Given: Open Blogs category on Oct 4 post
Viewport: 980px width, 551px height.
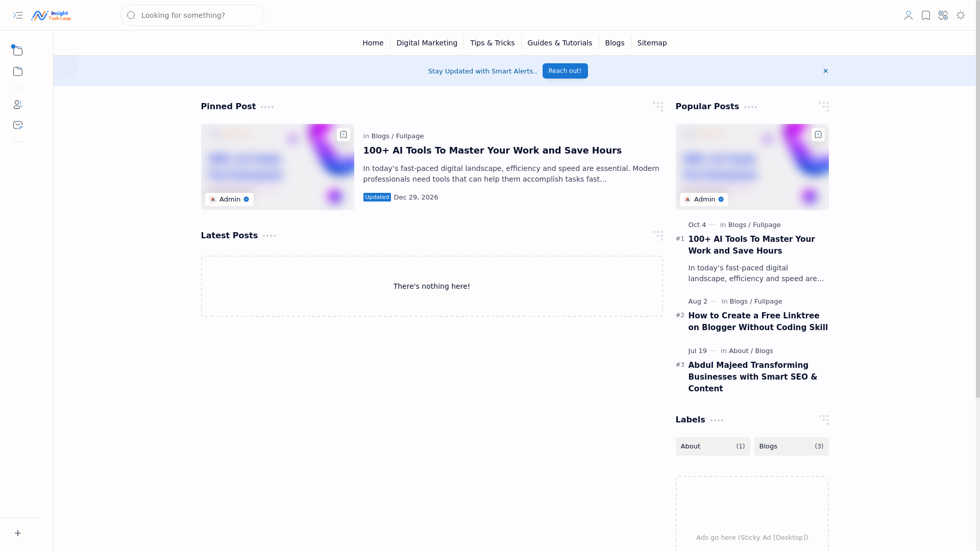Looking at the screenshot, I should tap(737, 225).
